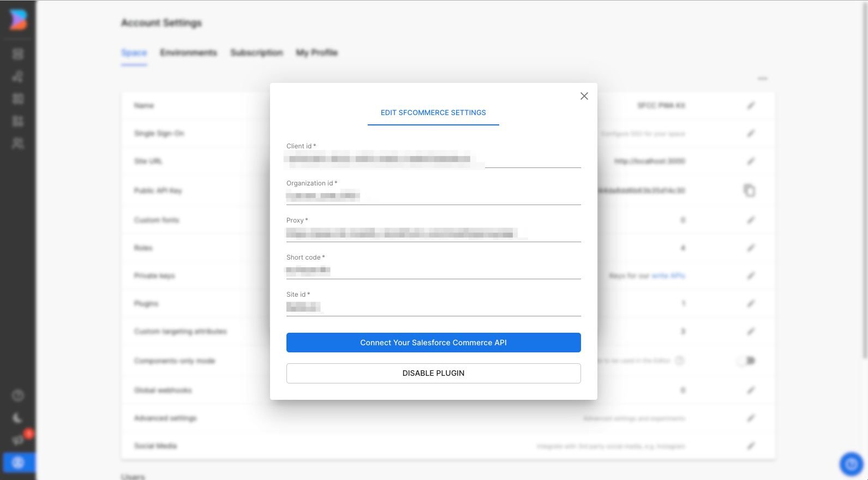Open the help icon in the sidebar
Screen dimensions: 868x480
pos(18,395)
